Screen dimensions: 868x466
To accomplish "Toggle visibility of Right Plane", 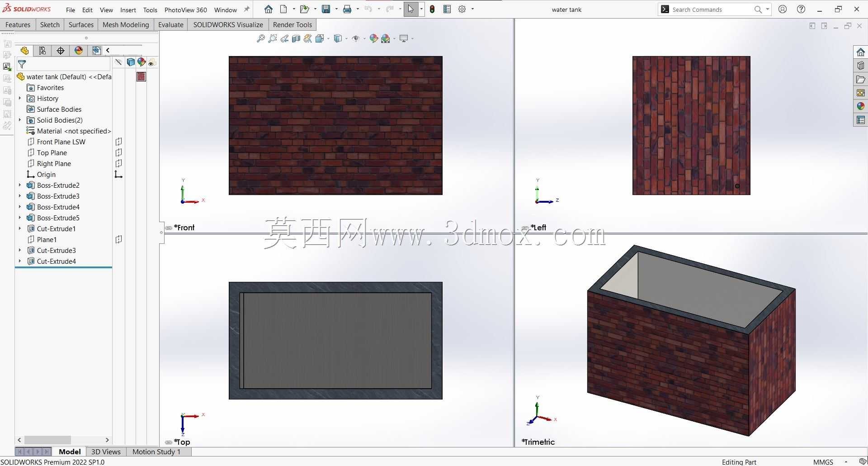I will click(x=118, y=163).
